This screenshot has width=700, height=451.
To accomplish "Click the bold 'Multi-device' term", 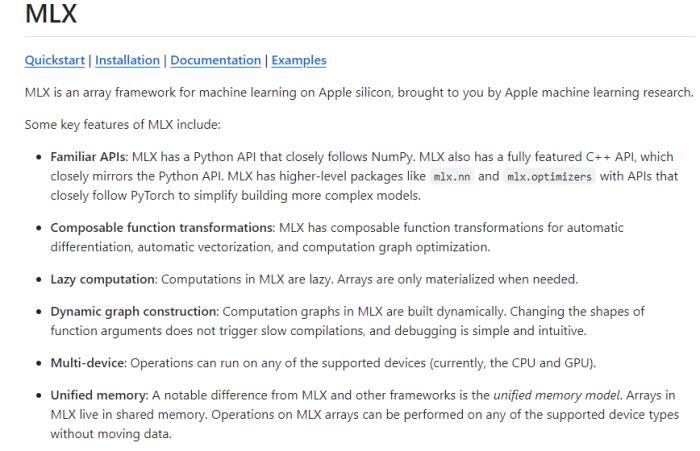I will (88, 363).
